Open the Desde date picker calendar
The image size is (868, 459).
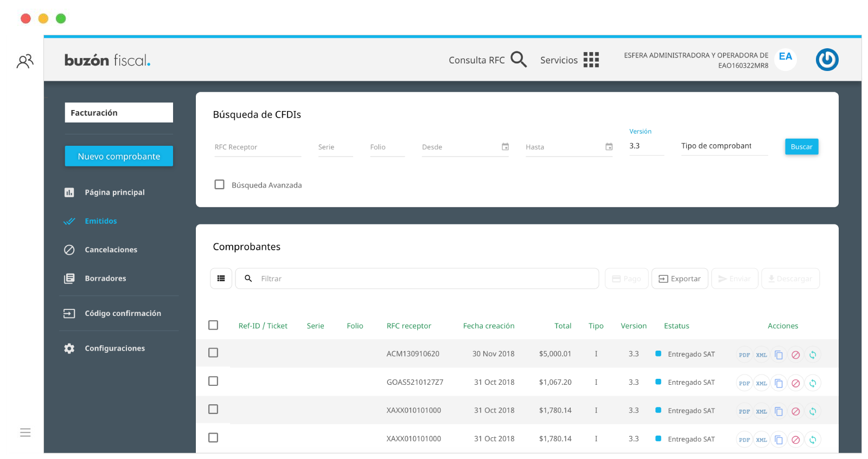505,147
